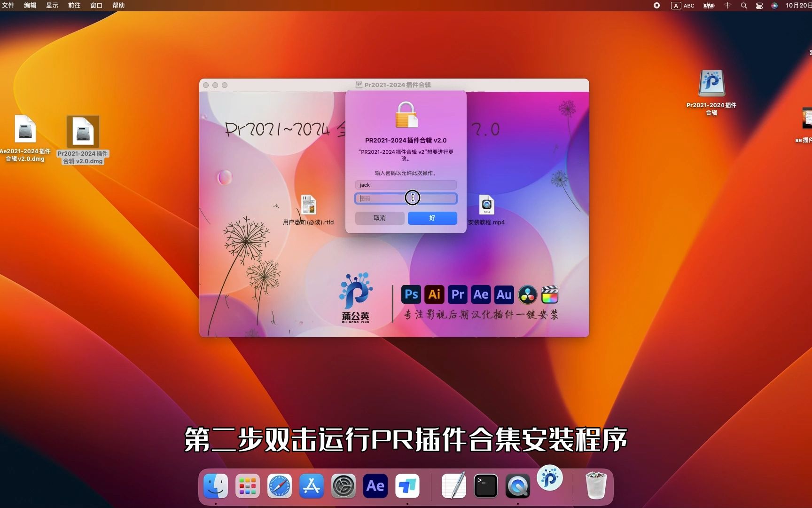Viewport: 812px width, 508px height.
Task: Open the 文件 menu
Action: 8,6
